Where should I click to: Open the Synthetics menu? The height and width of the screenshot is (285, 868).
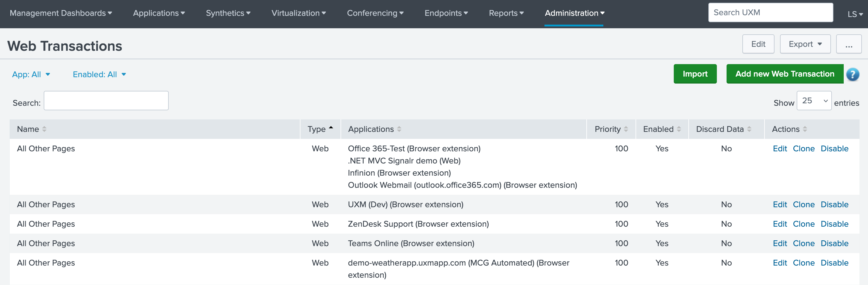228,13
